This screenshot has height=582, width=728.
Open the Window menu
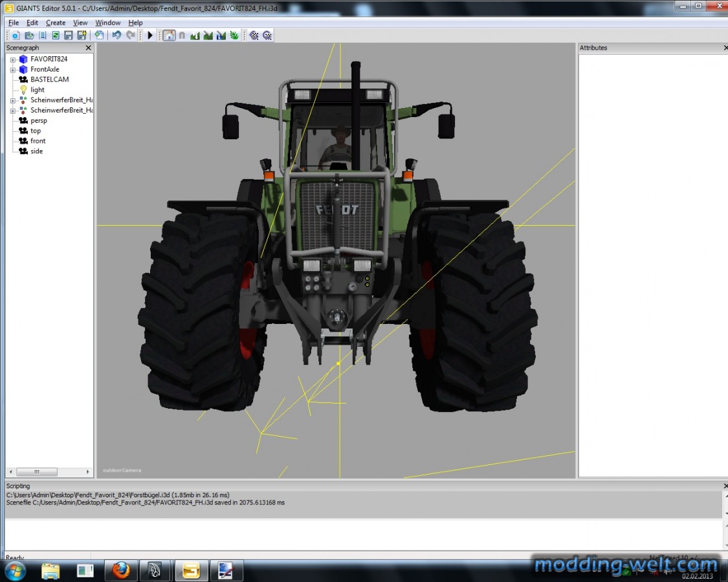pyautogui.click(x=107, y=22)
